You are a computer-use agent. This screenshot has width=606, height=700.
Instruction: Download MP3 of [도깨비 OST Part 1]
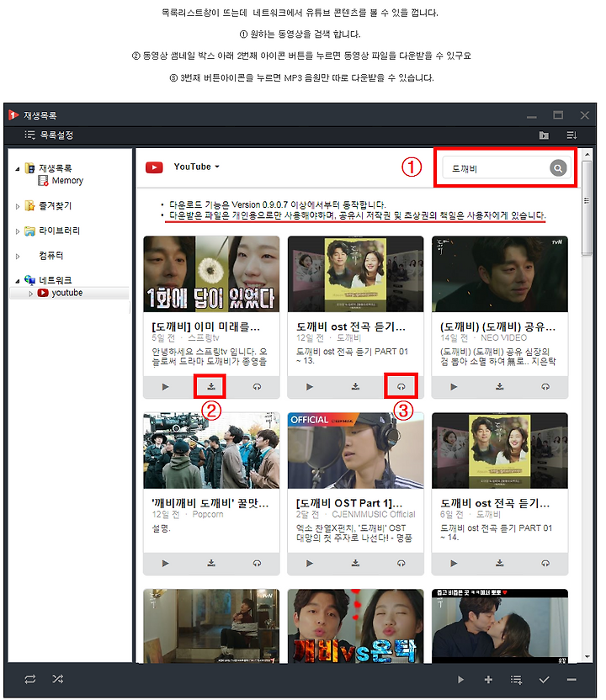(x=401, y=564)
